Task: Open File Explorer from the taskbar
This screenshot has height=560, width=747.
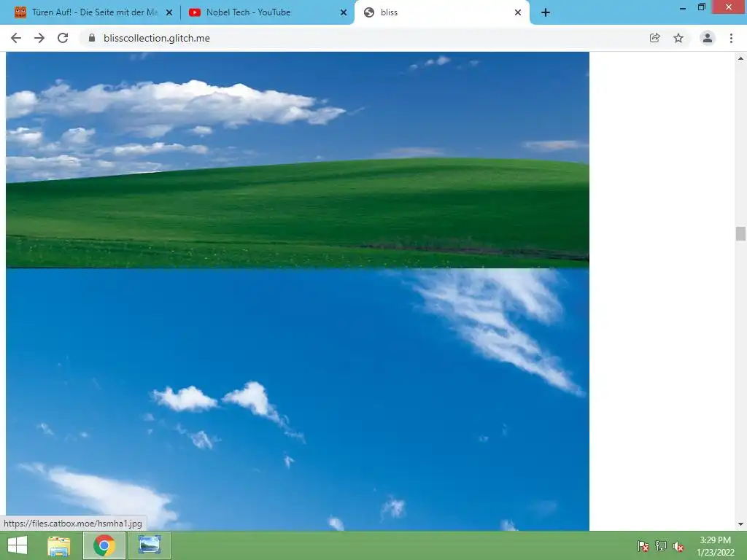Action: pos(59,545)
